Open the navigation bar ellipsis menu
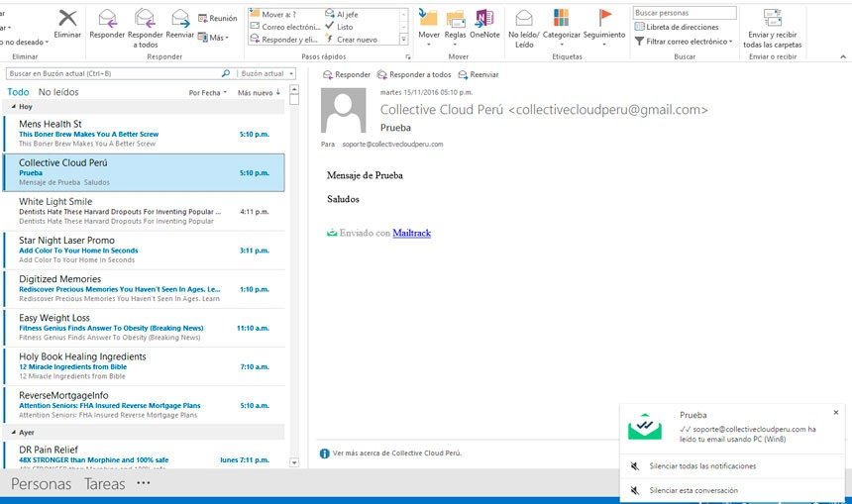Screen dimensions: 852x504 coord(144,483)
